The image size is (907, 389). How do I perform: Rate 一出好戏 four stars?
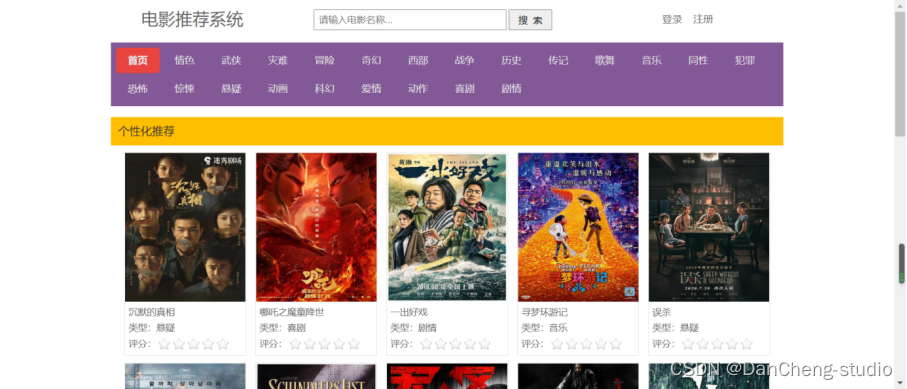click(x=470, y=344)
